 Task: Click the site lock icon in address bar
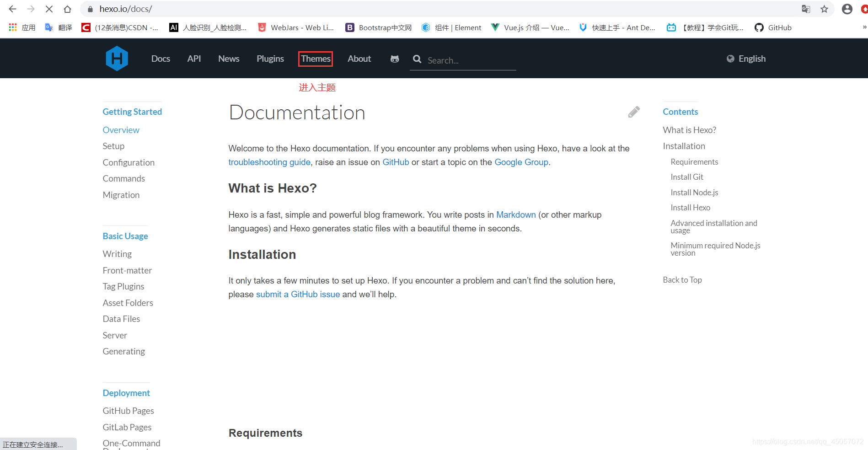point(90,9)
